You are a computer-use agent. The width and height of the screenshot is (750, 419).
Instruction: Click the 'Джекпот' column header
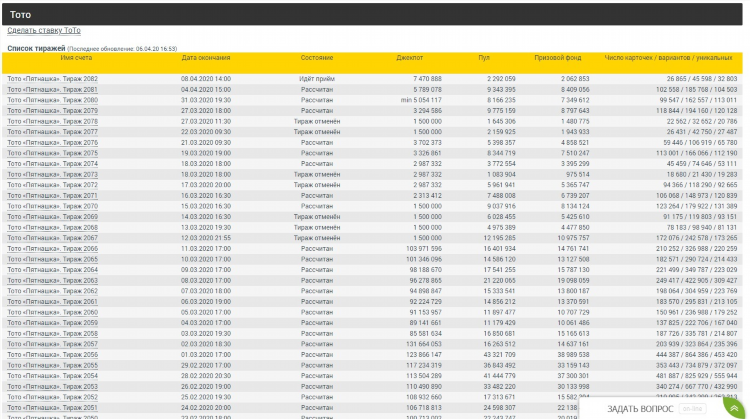pyautogui.click(x=409, y=58)
